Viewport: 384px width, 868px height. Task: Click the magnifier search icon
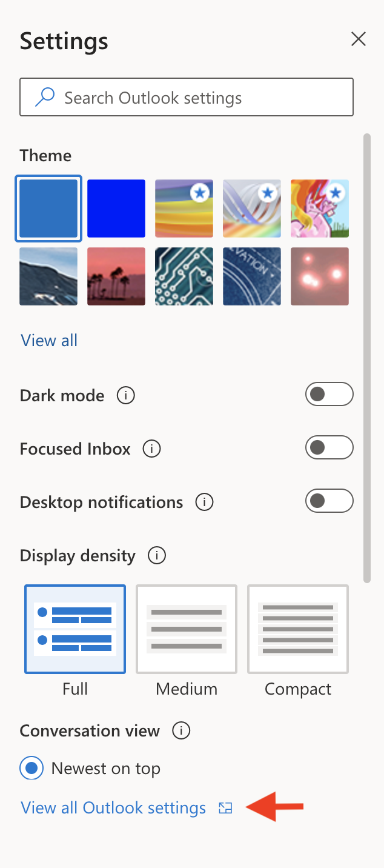pos(45,98)
